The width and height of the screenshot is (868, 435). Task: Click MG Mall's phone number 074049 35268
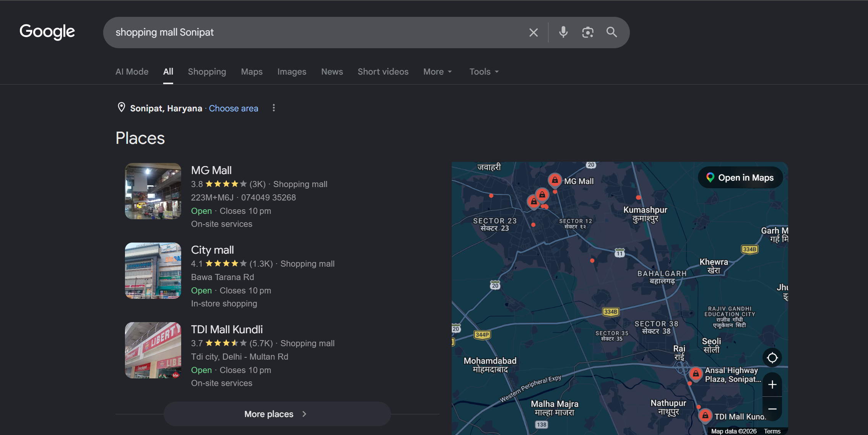(268, 197)
